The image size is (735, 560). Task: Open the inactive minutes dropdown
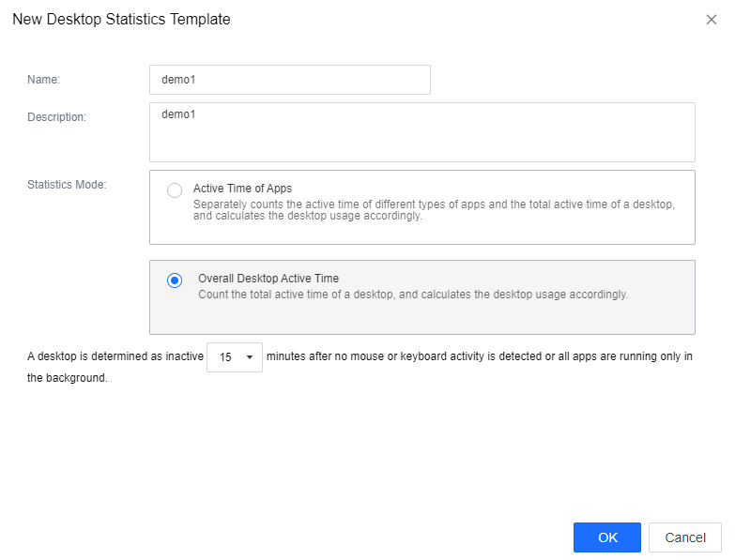(235, 357)
